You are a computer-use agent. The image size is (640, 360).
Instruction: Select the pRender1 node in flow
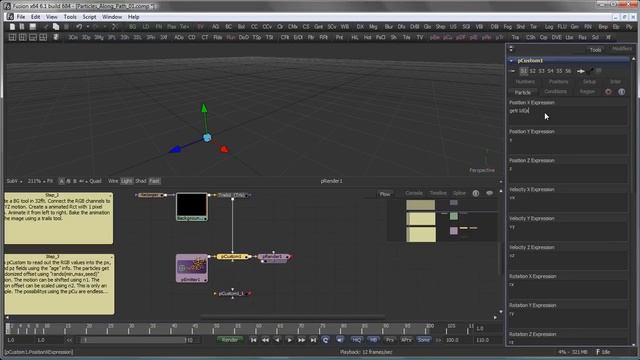coord(274,257)
